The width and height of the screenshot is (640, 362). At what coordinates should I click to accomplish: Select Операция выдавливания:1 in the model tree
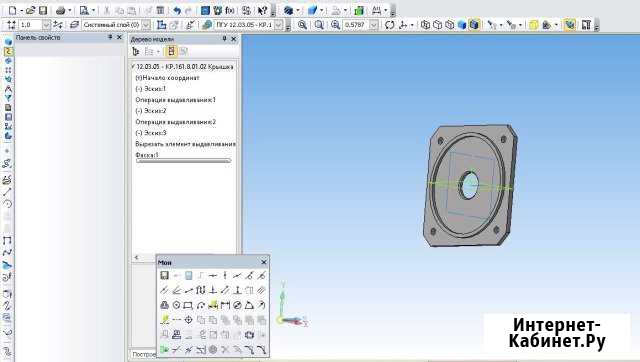pos(176,100)
